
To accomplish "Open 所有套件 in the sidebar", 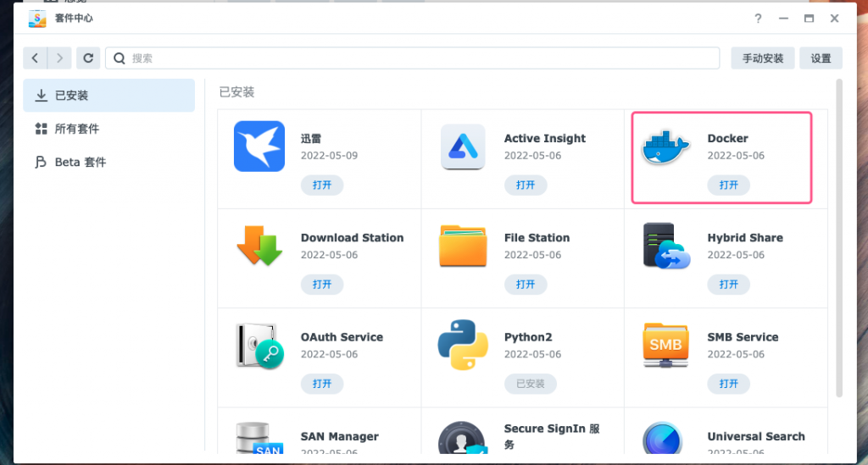I will [109, 129].
